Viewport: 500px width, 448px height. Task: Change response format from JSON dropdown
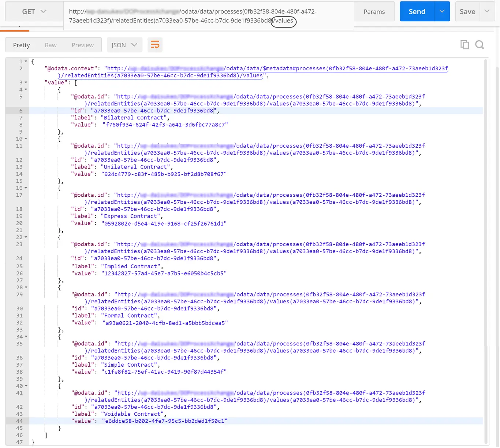click(x=124, y=45)
